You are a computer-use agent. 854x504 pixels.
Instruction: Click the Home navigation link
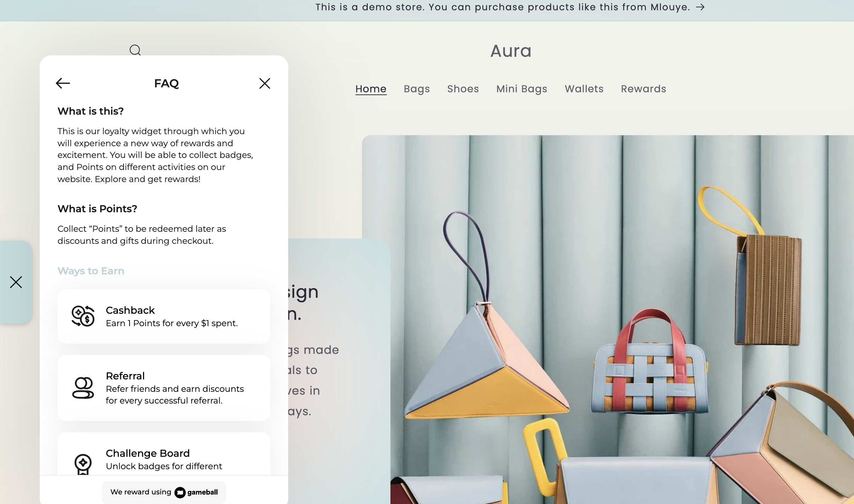[x=371, y=89]
